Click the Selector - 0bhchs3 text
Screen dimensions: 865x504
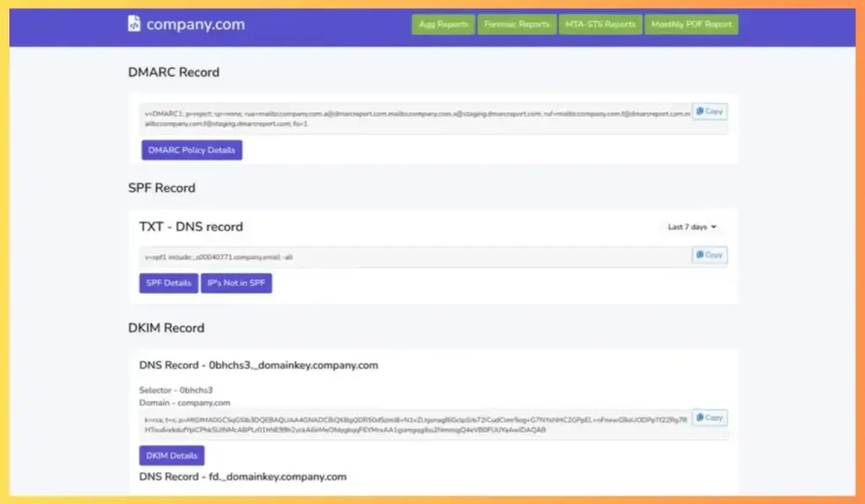pos(176,390)
